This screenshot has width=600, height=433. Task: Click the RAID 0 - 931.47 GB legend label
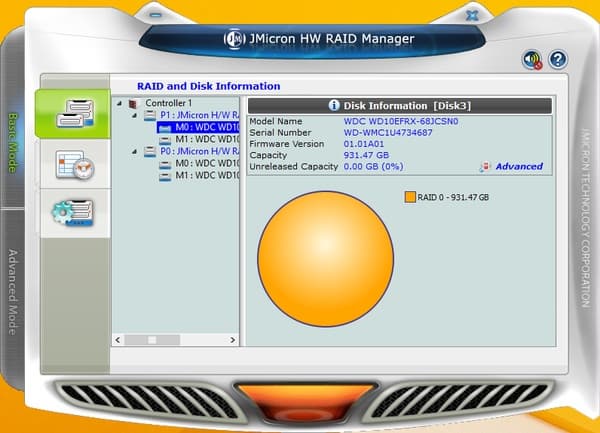pos(453,197)
